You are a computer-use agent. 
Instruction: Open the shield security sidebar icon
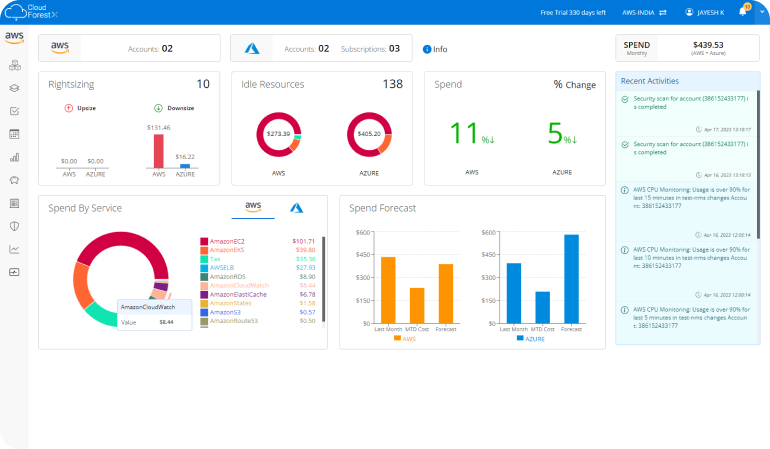(x=15, y=226)
